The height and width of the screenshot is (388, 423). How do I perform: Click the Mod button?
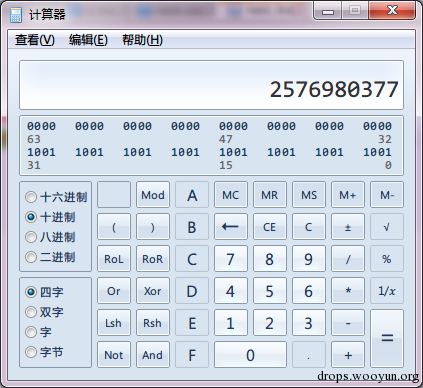coord(153,195)
